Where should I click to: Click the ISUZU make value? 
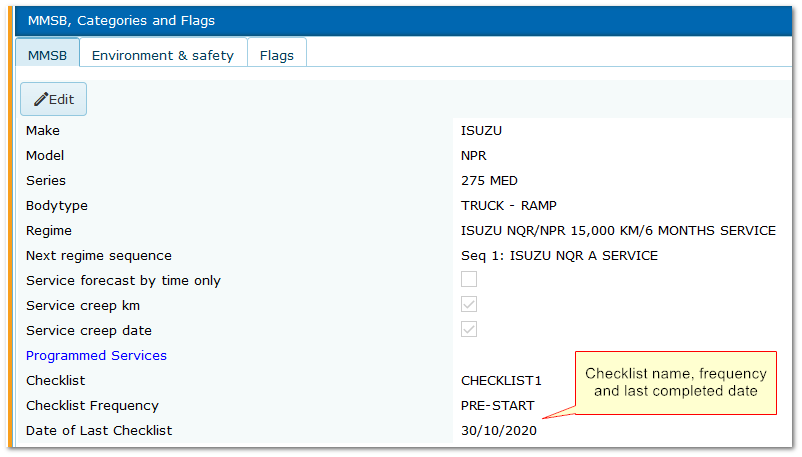481,130
